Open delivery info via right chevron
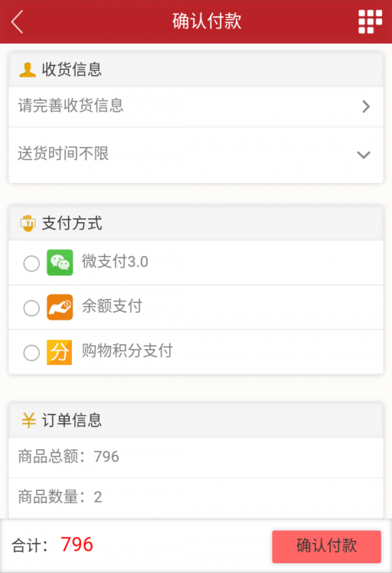392x573 pixels. coord(366,106)
